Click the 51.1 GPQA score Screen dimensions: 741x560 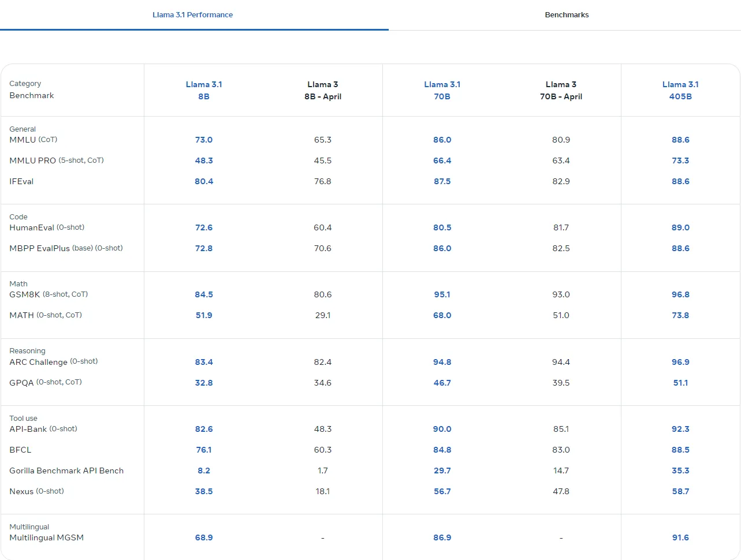coord(680,383)
